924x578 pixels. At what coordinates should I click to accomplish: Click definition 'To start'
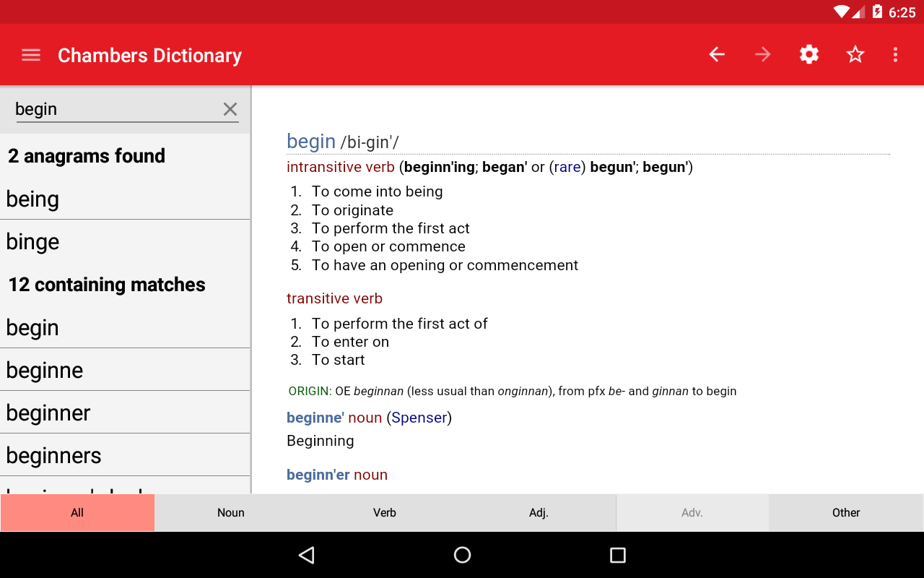point(339,360)
